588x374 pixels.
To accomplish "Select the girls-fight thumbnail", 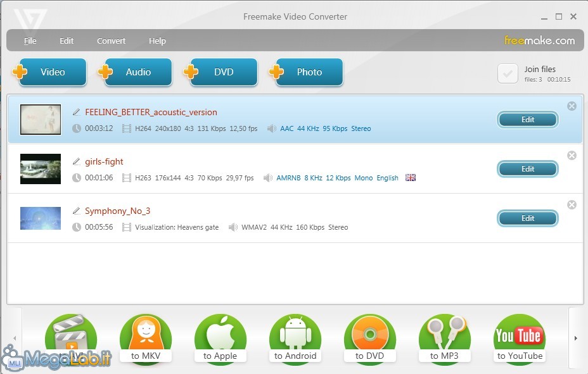I will (41, 169).
